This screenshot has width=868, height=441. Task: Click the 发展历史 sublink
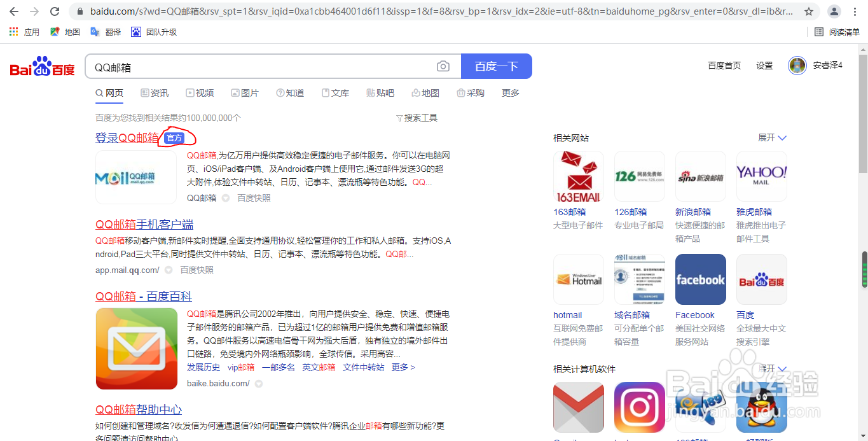click(203, 367)
